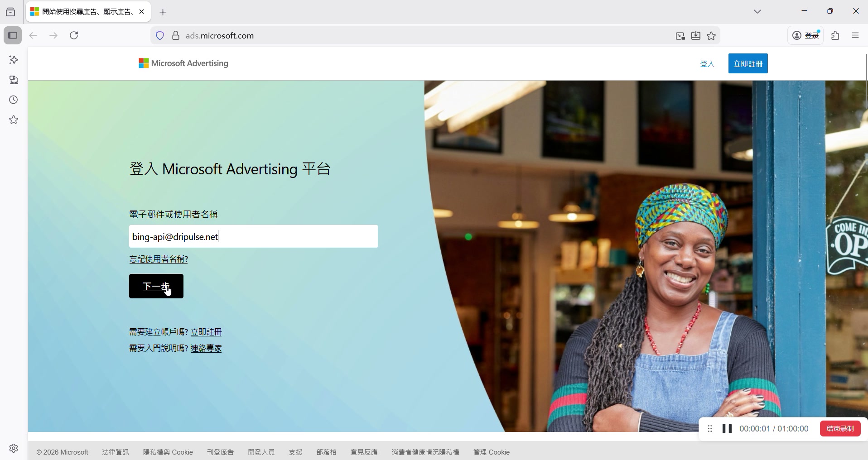This screenshot has width=868, height=460.
Task: Open the browser hamburger menu
Action: point(855,35)
